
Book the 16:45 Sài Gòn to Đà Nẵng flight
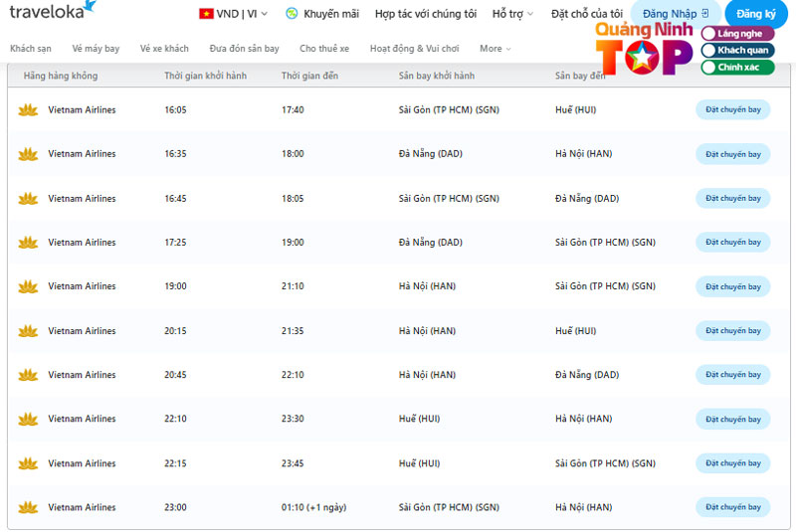coord(732,198)
